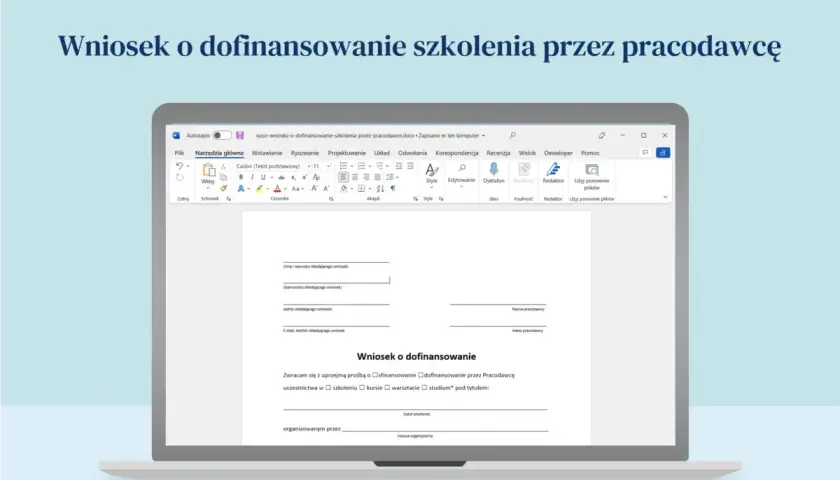The height and width of the screenshot is (480, 840).
Task: Open the font color dropdown arrow
Action: [286, 189]
